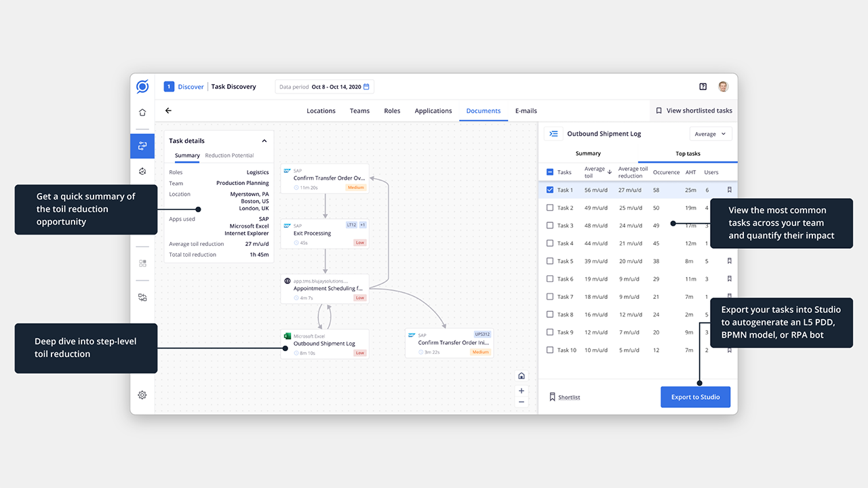Open the Reduction Potential tab
This screenshot has width=868, height=488.
tap(229, 155)
